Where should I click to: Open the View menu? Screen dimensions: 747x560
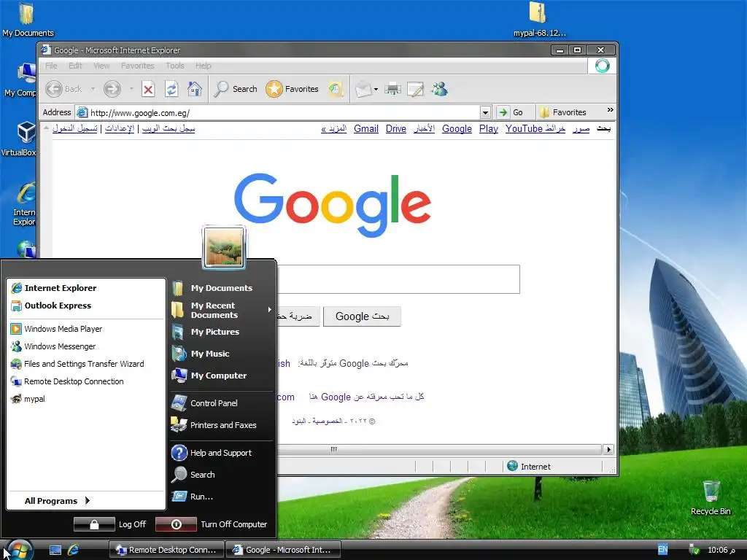[x=101, y=66]
